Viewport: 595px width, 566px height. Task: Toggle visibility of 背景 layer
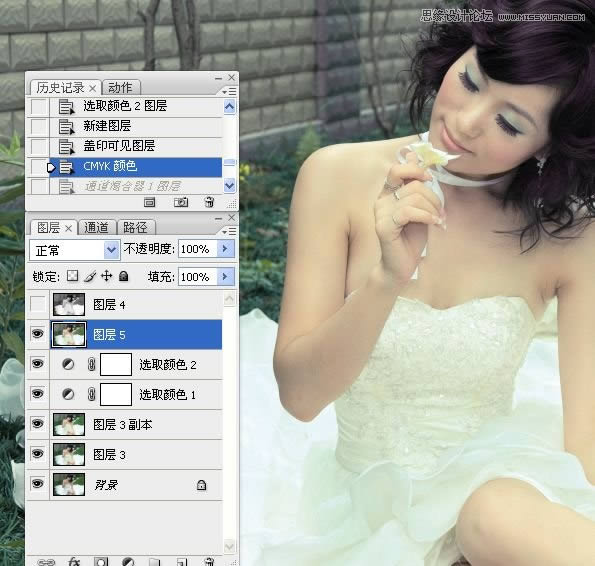click(x=38, y=484)
